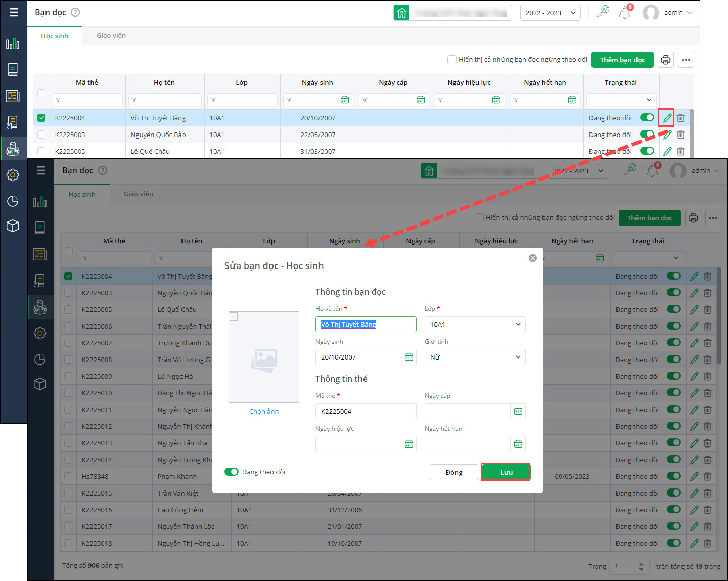Open the pie chart icon in the undimmed sidebar

13,201
